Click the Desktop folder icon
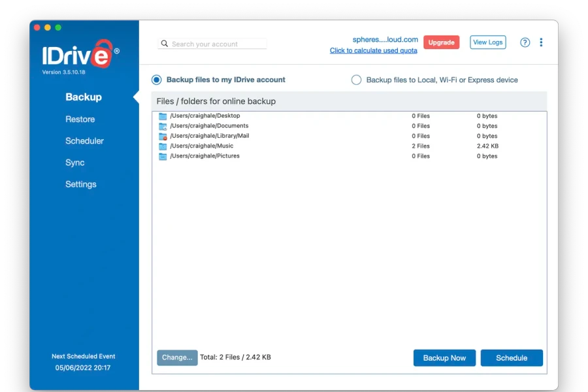Image resolution: width=588 pixels, height=392 pixels. pos(163,116)
